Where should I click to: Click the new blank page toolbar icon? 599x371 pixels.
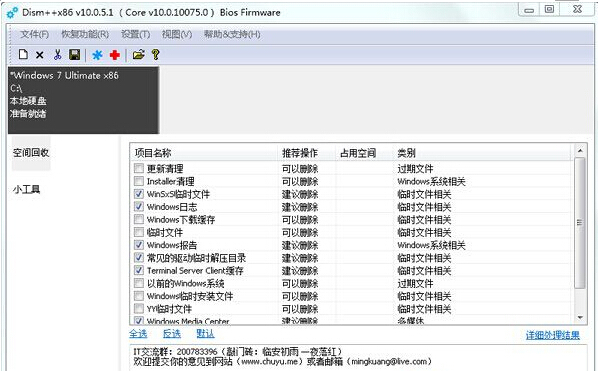(23, 55)
